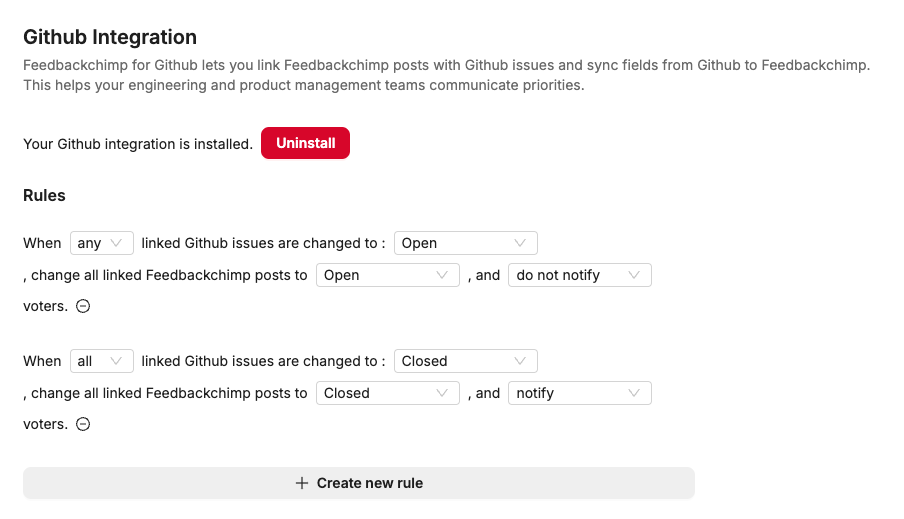Viewport: 904px width, 519px height.
Task: Click the chevron arrow in the 'all' selector
Action: click(x=116, y=361)
